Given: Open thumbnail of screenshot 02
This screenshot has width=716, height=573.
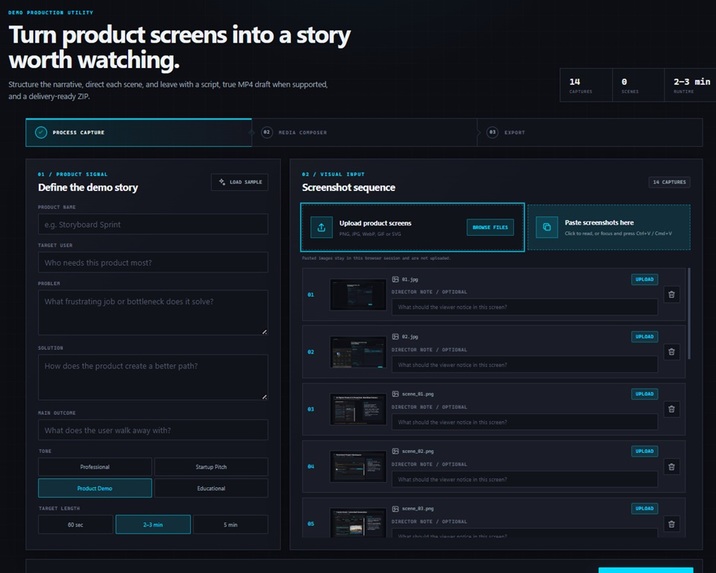Looking at the screenshot, I should pyautogui.click(x=358, y=352).
